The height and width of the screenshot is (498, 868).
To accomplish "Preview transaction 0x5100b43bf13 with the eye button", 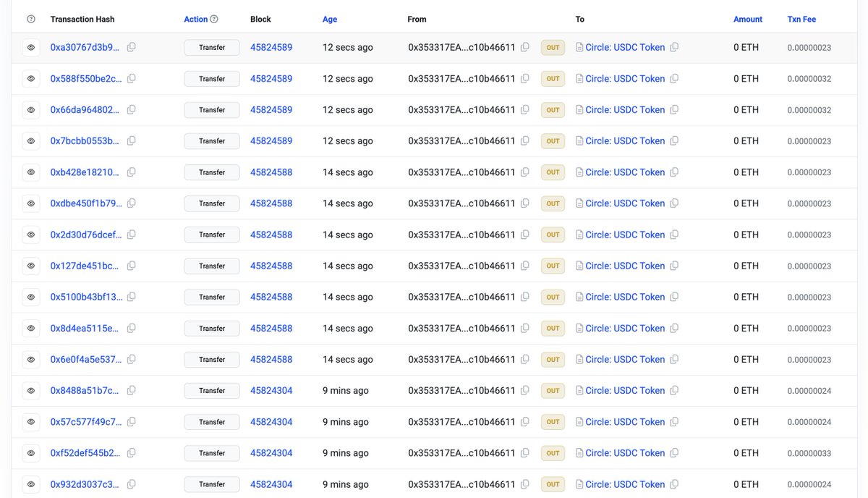I will (31, 297).
